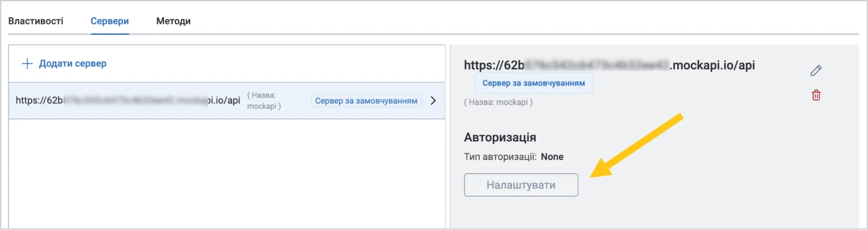
Task: Open authorization settings via the Налаштувати button
Action: pos(521,185)
